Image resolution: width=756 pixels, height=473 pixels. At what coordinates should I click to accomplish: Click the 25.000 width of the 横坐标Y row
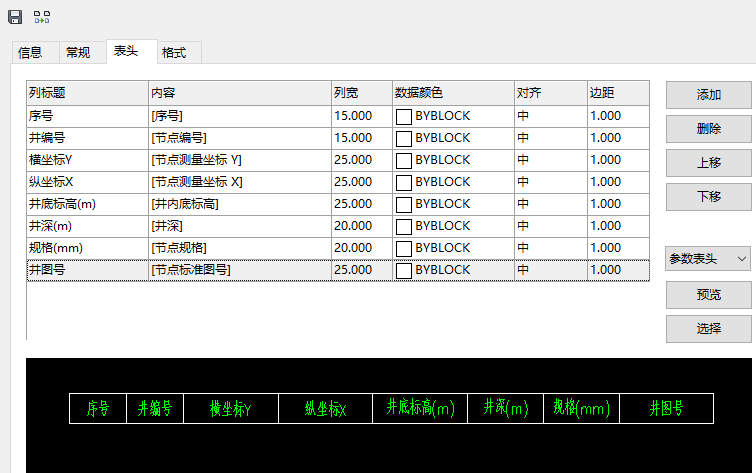[x=362, y=160]
